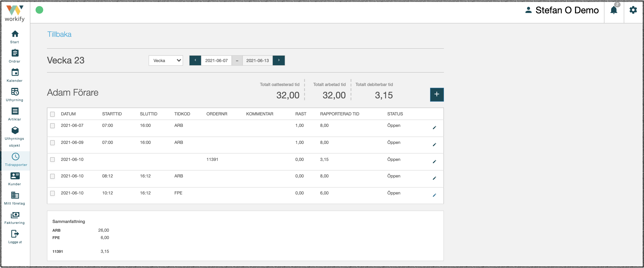The width and height of the screenshot is (644, 268).
Task: Click the RAST column header
Action: point(301,114)
